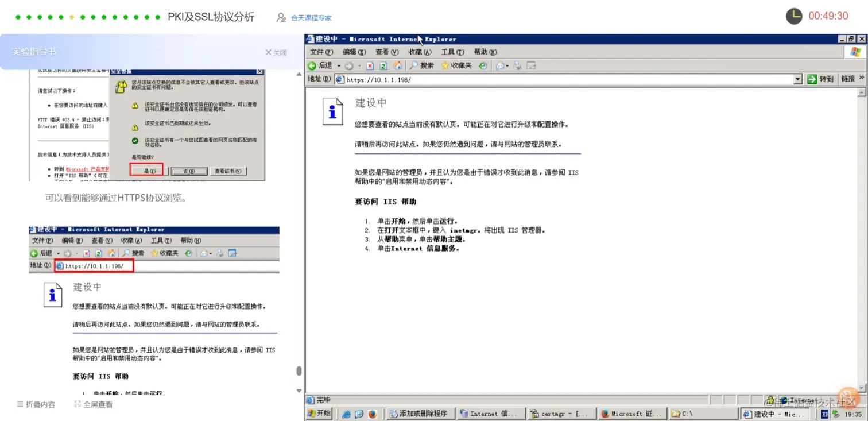Click the SSL lock icon in IE status bar
This screenshot has width=868, height=421.
click(770, 400)
